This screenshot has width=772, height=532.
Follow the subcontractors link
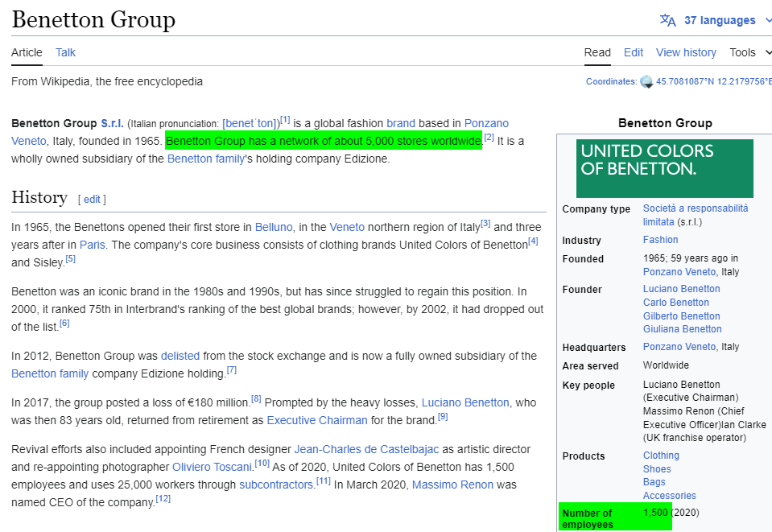point(276,485)
